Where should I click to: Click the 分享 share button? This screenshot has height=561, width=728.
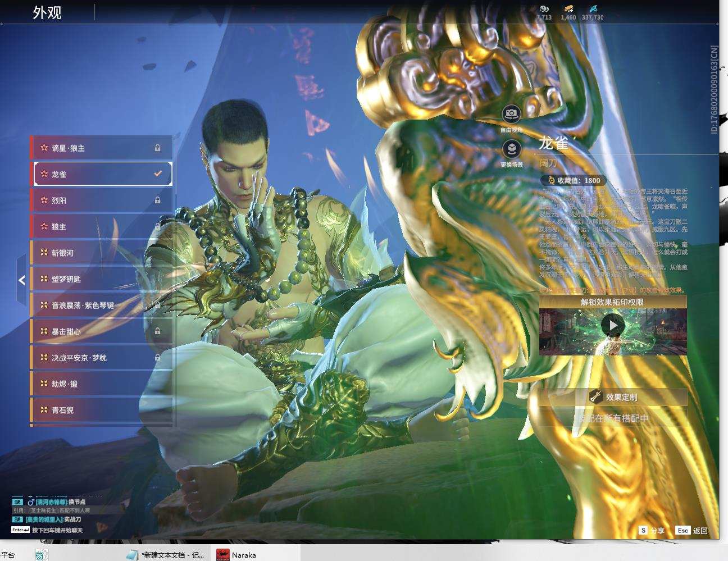click(x=652, y=531)
